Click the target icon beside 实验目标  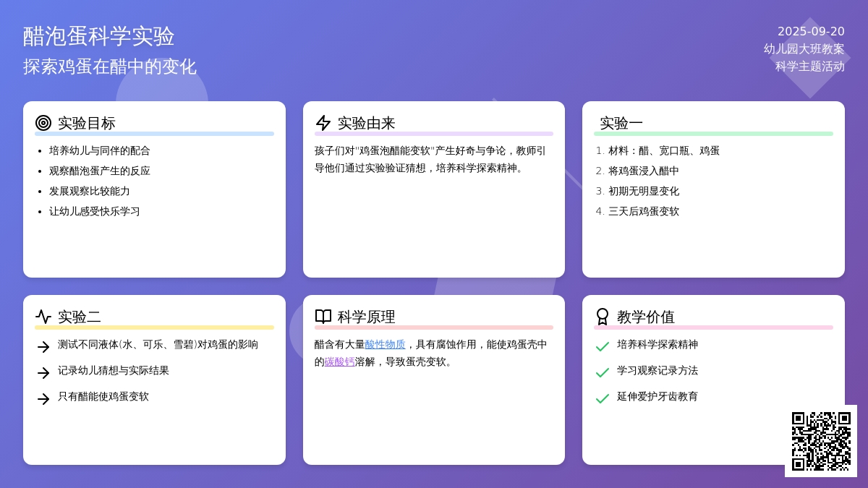pos(43,123)
